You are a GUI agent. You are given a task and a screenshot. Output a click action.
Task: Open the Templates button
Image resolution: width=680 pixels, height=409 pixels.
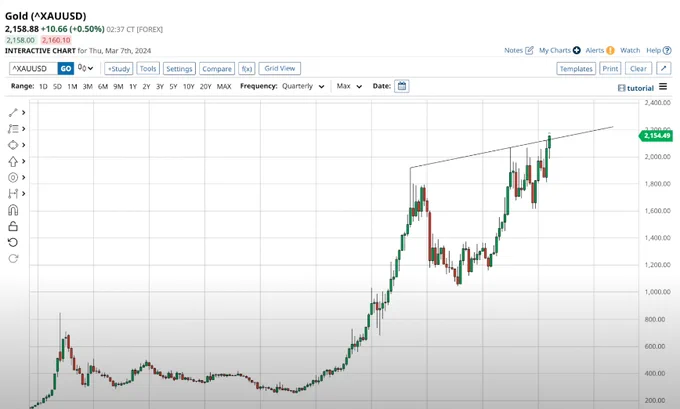pyautogui.click(x=576, y=69)
